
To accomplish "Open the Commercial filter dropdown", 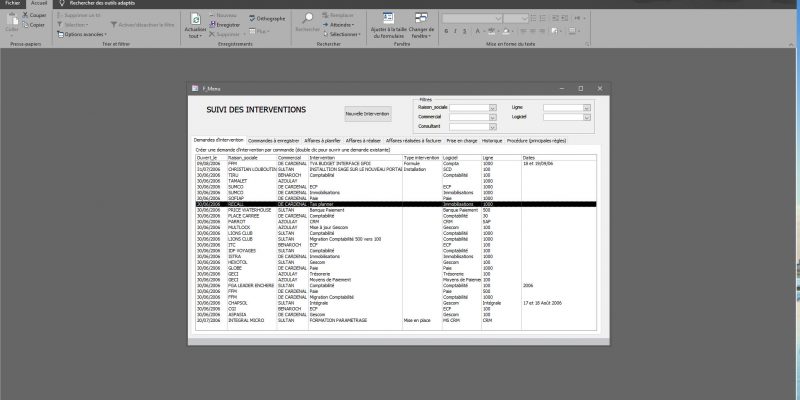I will (x=492, y=117).
